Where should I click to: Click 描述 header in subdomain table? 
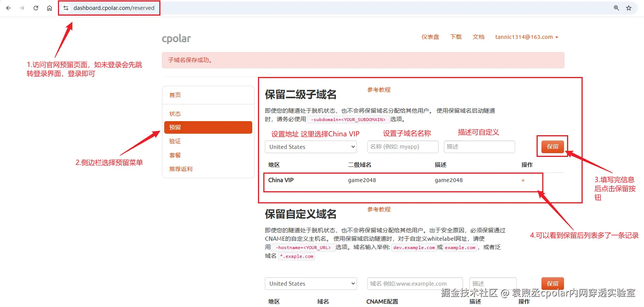click(441, 165)
